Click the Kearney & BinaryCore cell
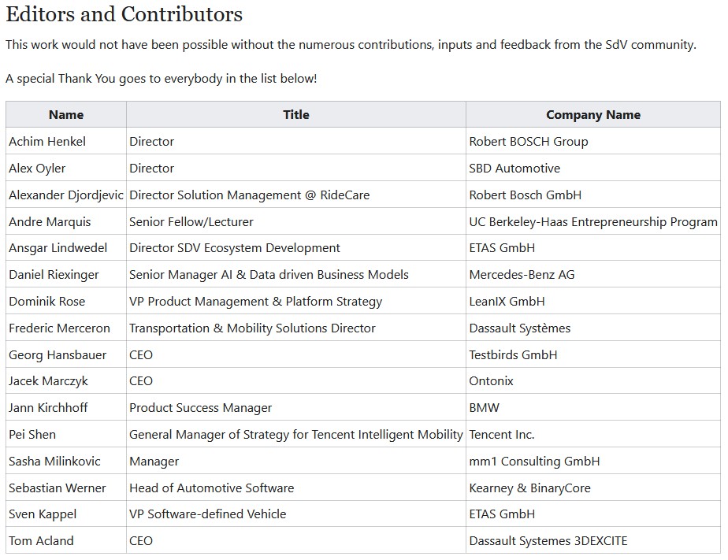Viewport: 728px width, 560px height. point(529,488)
